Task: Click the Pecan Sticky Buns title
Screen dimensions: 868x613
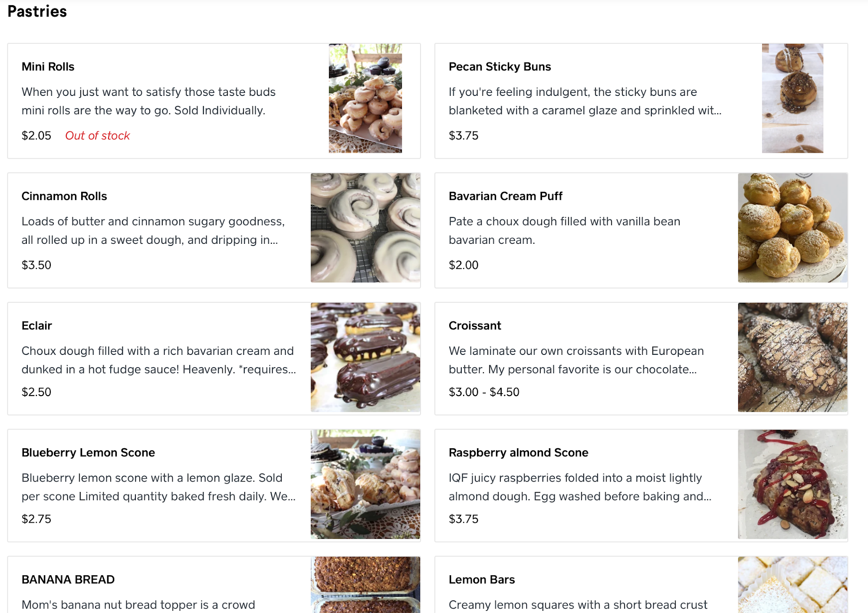Action: pos(500,67)
